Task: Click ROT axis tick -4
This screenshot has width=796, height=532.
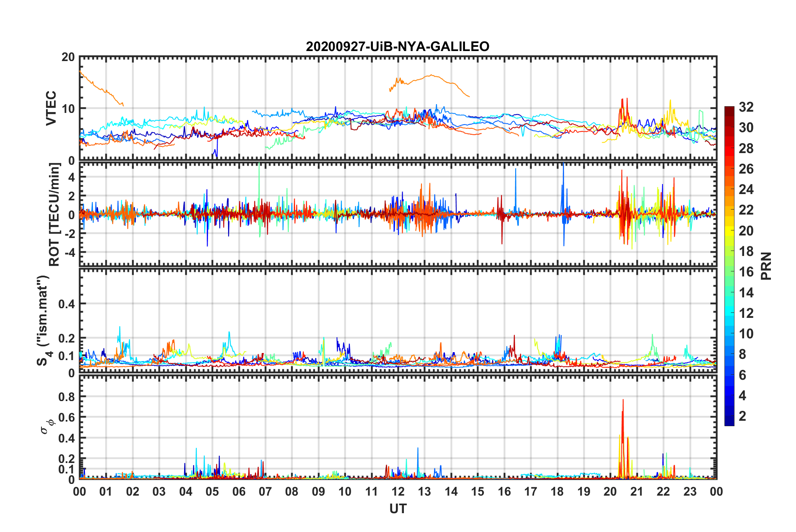Action: click(69, 253)
